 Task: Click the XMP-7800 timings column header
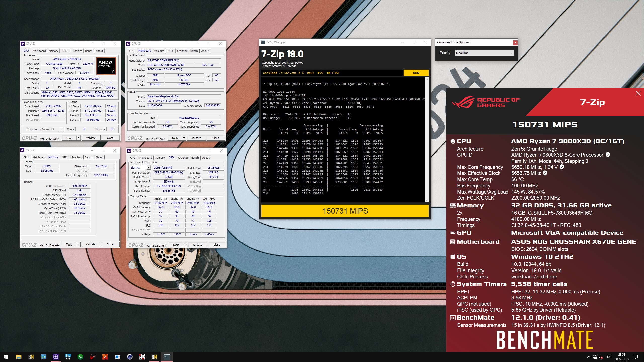[209, 199]
